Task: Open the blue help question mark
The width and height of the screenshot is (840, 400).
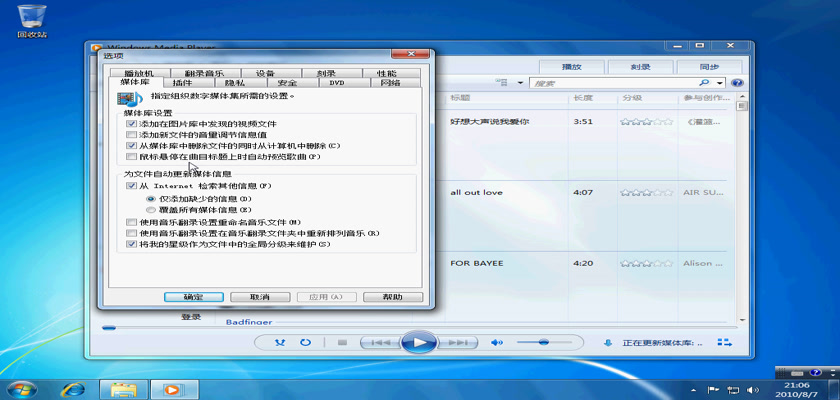Action: pos(737,83)
